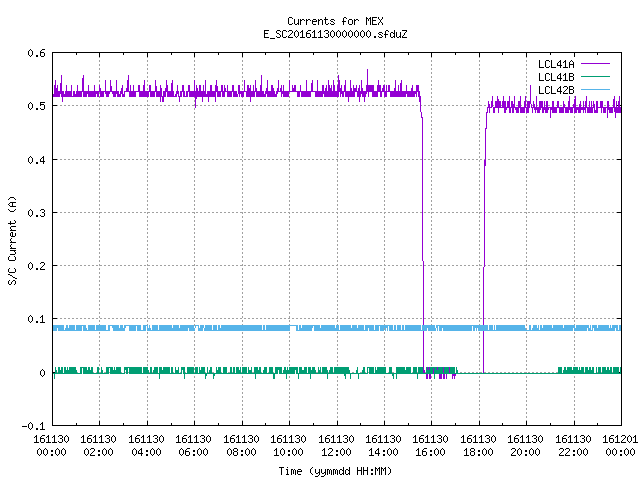Screen dimensions: 640x480
Task: Click the first 161130 00:00 time label
Action: click(51, 446)
